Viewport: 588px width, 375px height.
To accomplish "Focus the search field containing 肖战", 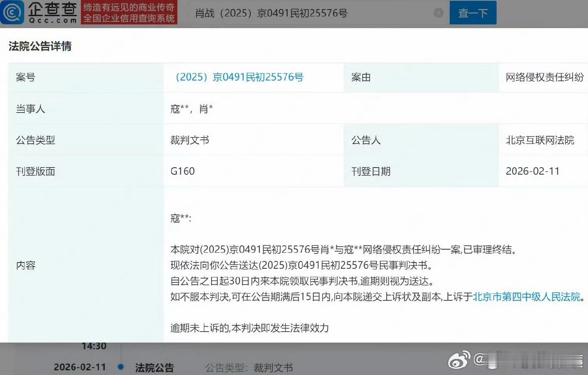I will tap(318, 13).
